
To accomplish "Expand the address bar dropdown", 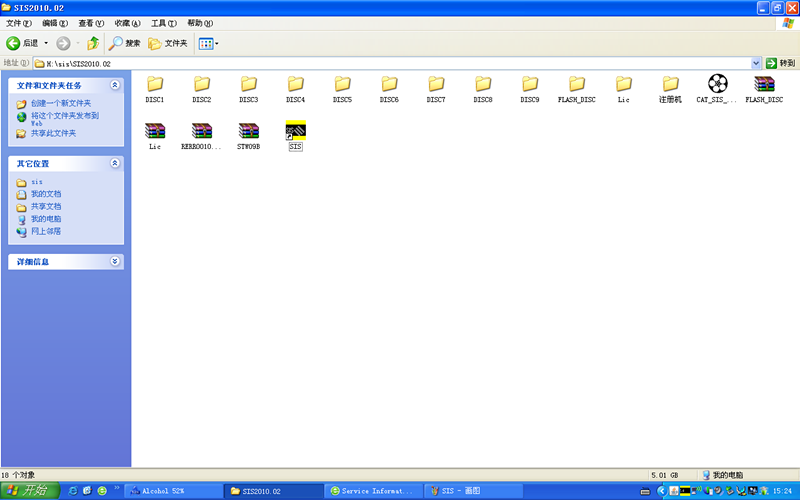I will 756,63.
